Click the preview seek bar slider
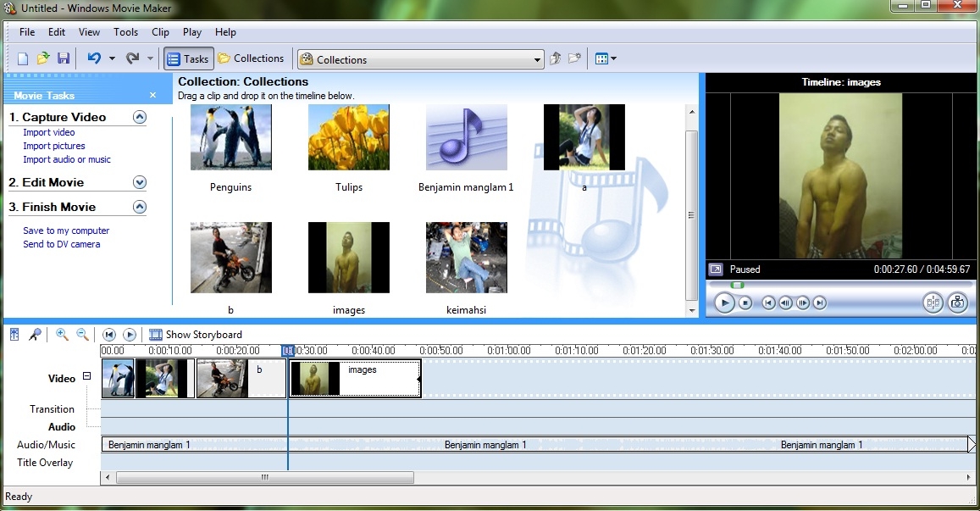980x511 pixels. (x=738, y=286)
